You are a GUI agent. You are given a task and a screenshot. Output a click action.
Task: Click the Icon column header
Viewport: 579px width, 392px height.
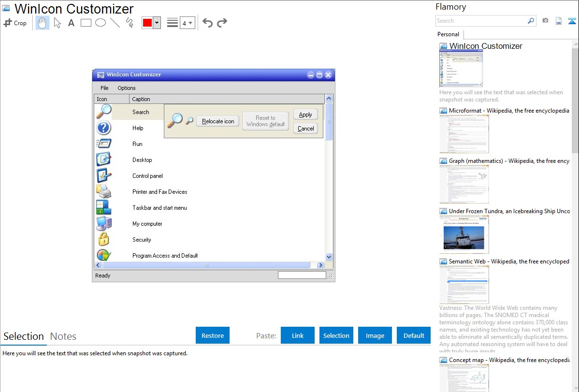[x=112, y=99]
